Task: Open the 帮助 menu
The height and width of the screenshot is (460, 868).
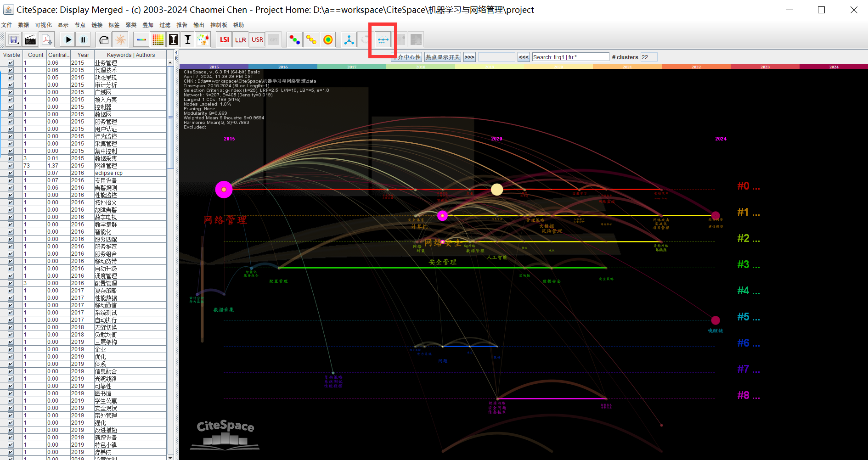Action: pos(238,25)
